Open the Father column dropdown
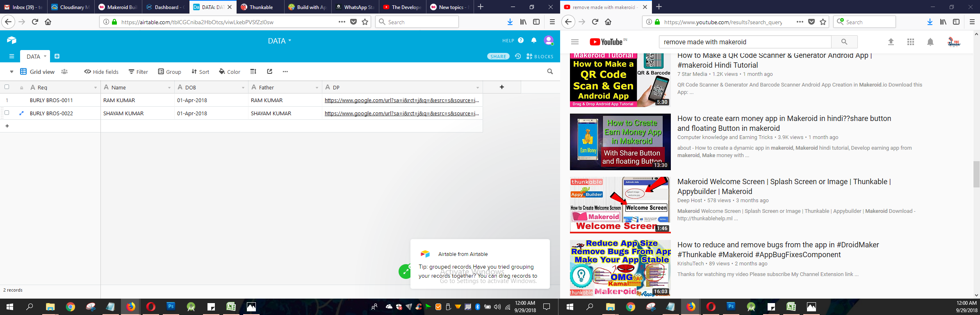Viewport: 980px width, 315px height. (x=317, y=87)
